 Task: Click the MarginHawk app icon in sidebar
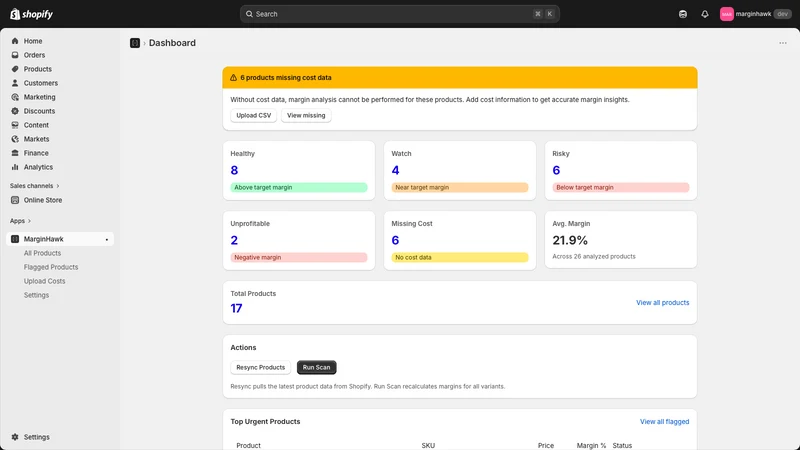click(15, 239)
